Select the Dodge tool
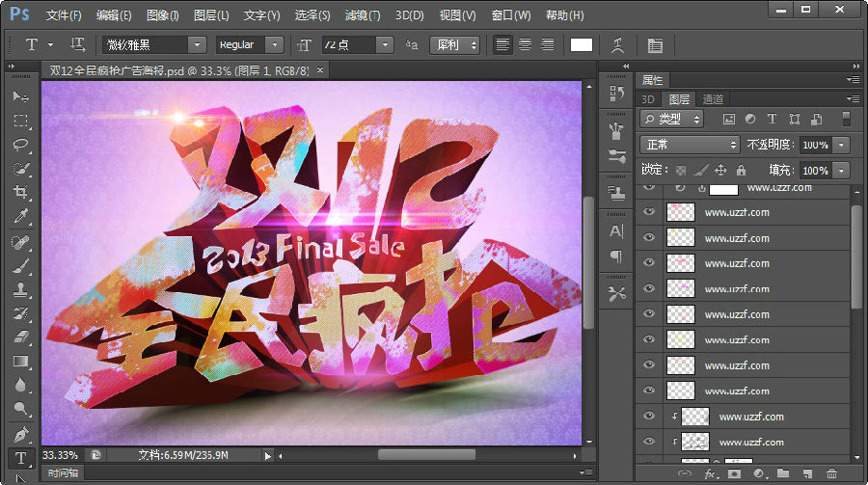The height and width of the screenshot is (485, 868). point(20,409)
